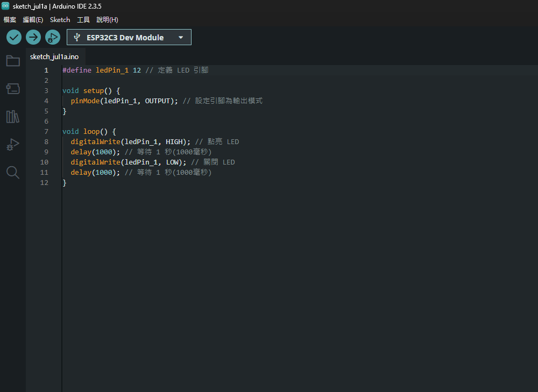Click line number 1 in the gutter
The height and width of the screenshot is (392, 538).
(x=46, y=70)
